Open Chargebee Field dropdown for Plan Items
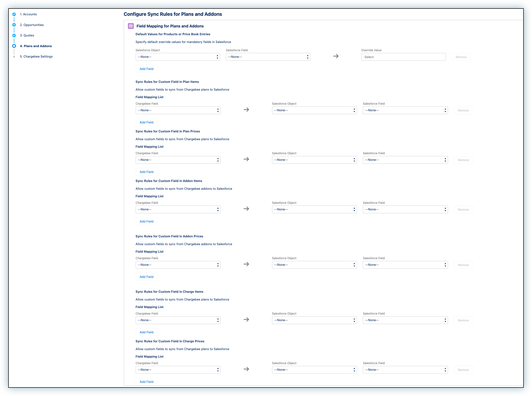Image resolution: width=532 pixels, height=396 pixels. (178, 110)
